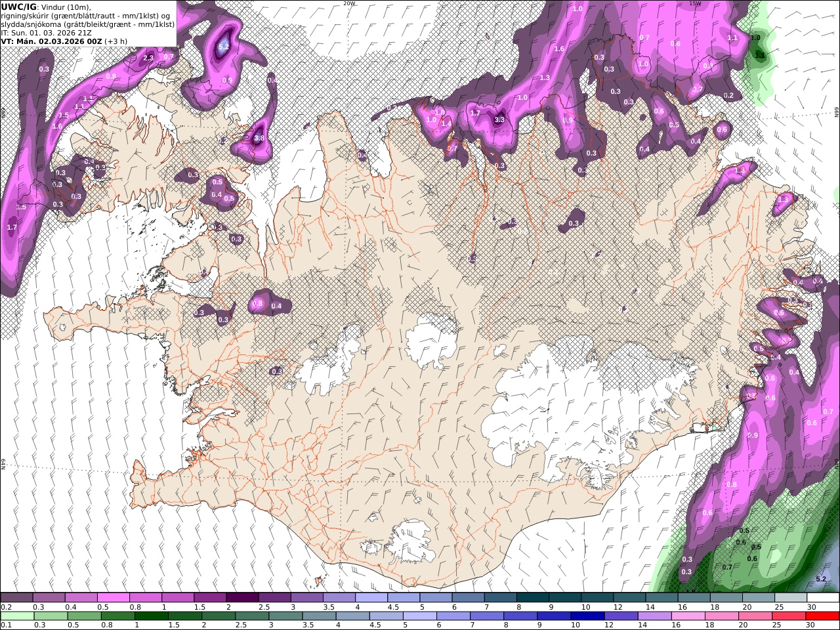Pick the deep blue rain swatch between 10 and 12
This screenshot has width=840, height=630.
point(588,616)
